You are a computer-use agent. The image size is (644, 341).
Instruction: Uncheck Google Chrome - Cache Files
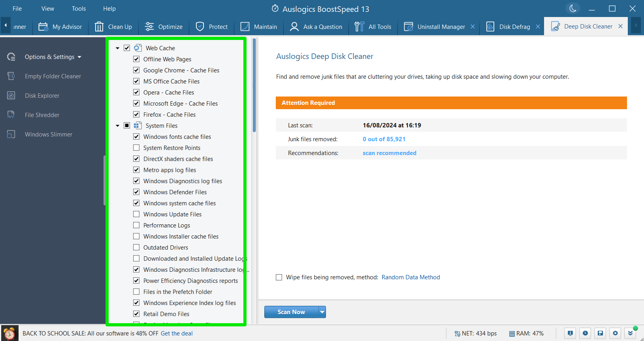(136, 70)
